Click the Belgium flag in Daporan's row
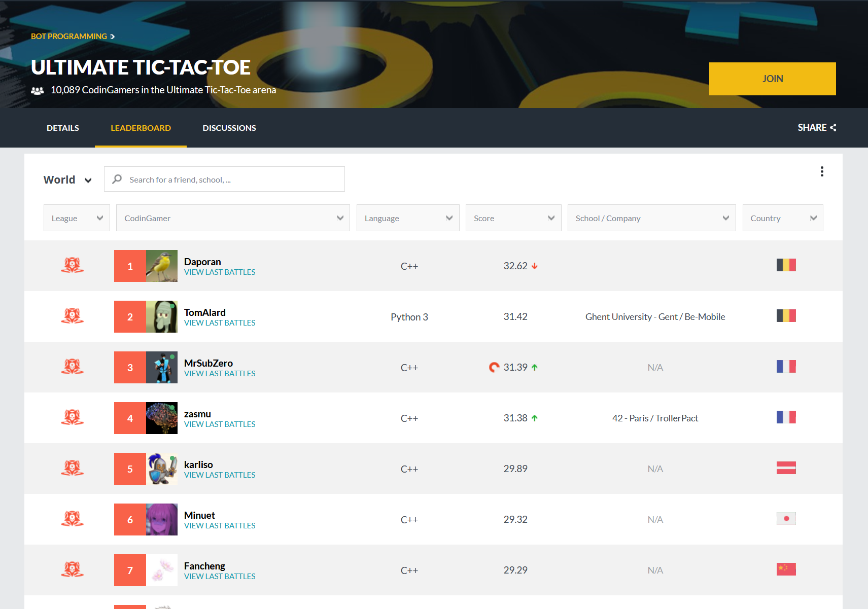Viewport: 868px width, 609px height. (x=786, y=265)
